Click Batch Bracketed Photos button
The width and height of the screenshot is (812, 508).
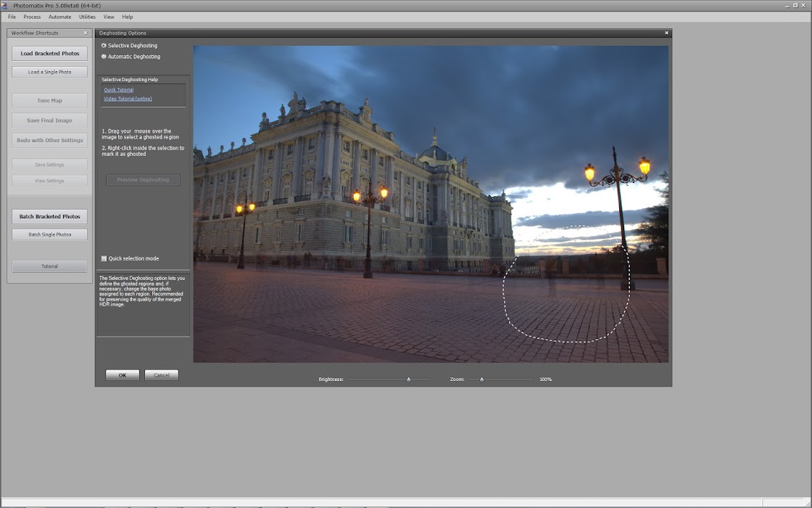50,216
